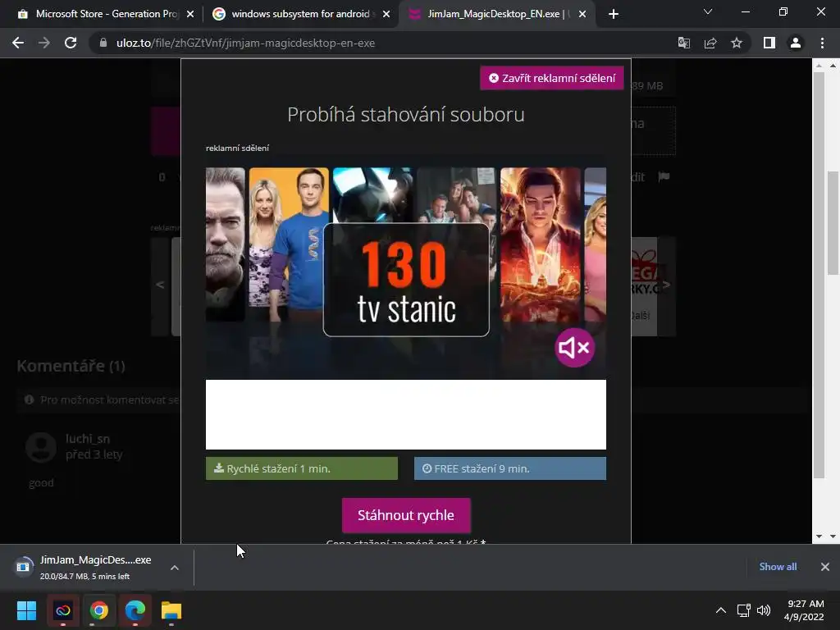Image resolution: width=840 pixels, height=630 pixels.
Task: Unmute the ad video sound
Action: [x=574, y=348]
